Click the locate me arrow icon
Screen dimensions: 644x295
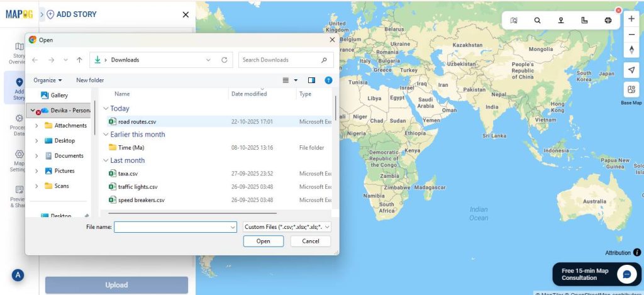pyautogui.click(x=631, y=70)
